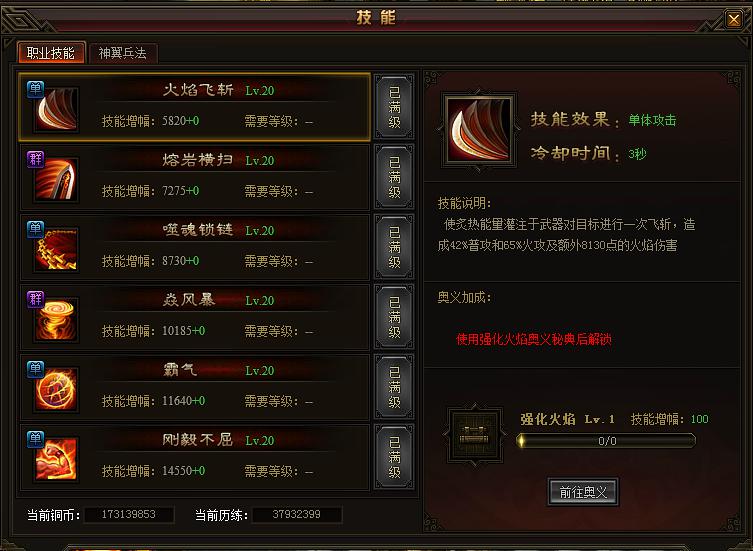Click the 当前铜币 amount field
Viewport: 753px width, 551px height.
pos(129,514)
